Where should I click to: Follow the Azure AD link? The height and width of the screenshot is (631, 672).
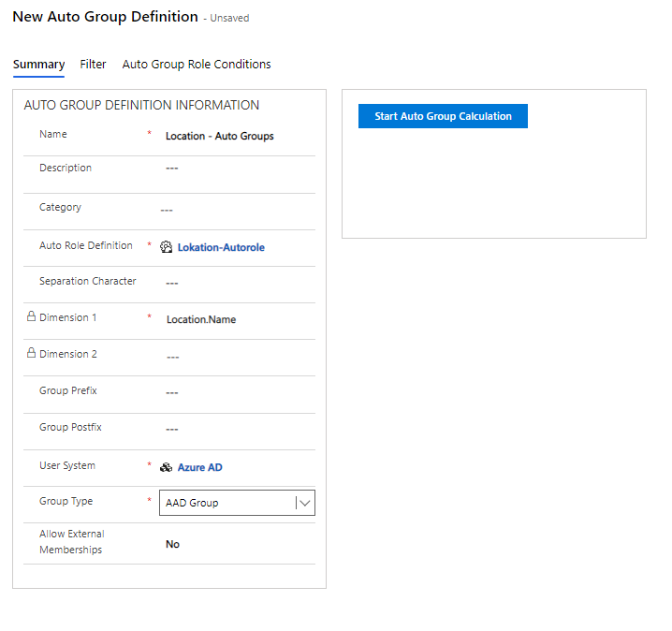click(x=199, y=467)
